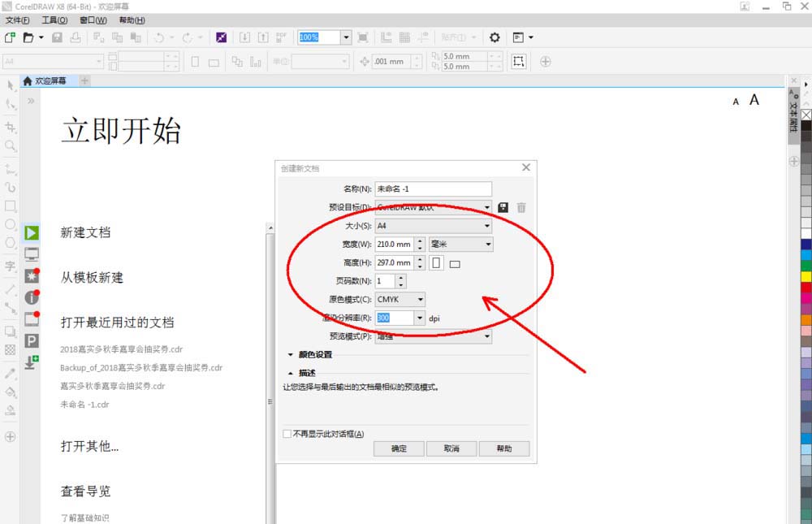The height and width of the screenshot is (524, 812).
Task: Click the smaller text size A toggle
Action: coord(736,102)
